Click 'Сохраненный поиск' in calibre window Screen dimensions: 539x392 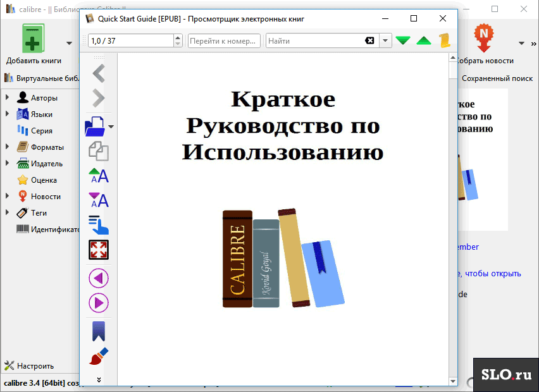pyautogui.click(x=497, y=78)
